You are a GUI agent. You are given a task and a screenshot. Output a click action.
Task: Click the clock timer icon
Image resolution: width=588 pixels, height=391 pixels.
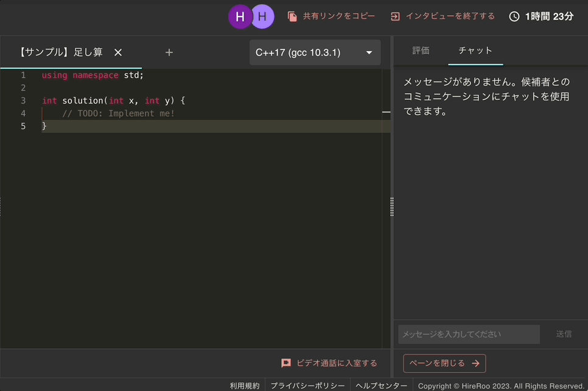(514, 16)
